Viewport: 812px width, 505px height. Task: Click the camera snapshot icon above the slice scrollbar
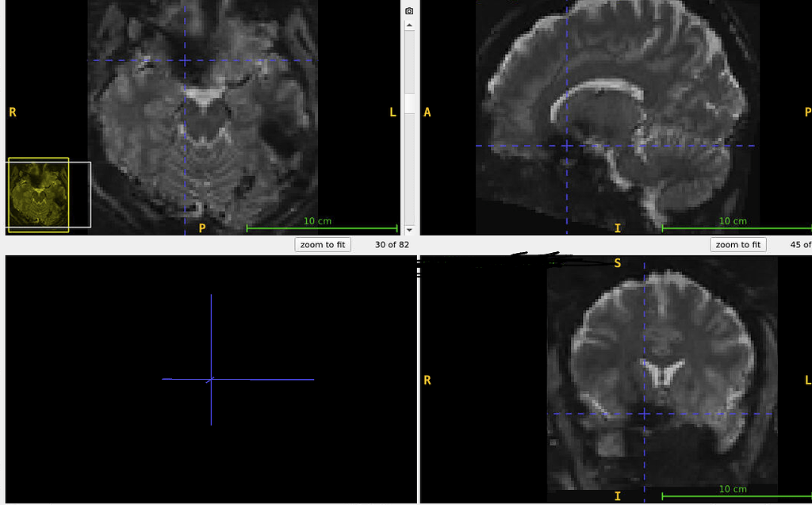[x=409, y=11]
